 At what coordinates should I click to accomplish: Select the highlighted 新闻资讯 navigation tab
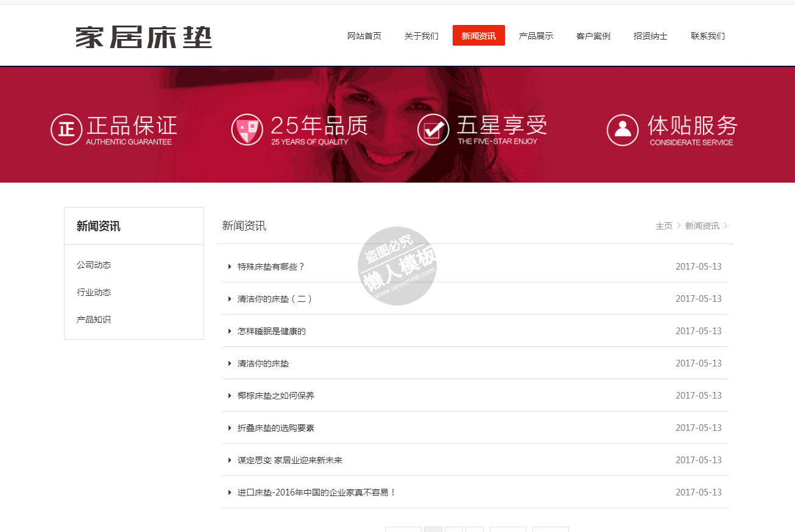(478, 36)
